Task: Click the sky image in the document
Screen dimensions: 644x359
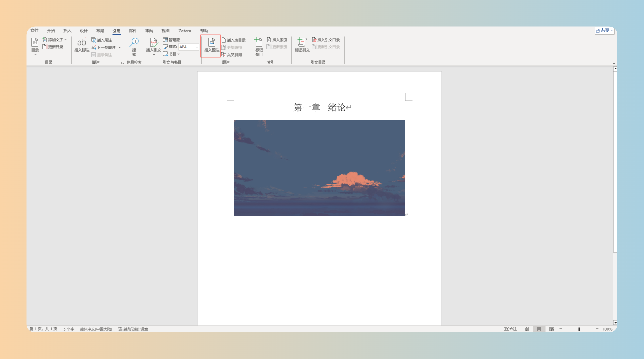Action: 319,168
